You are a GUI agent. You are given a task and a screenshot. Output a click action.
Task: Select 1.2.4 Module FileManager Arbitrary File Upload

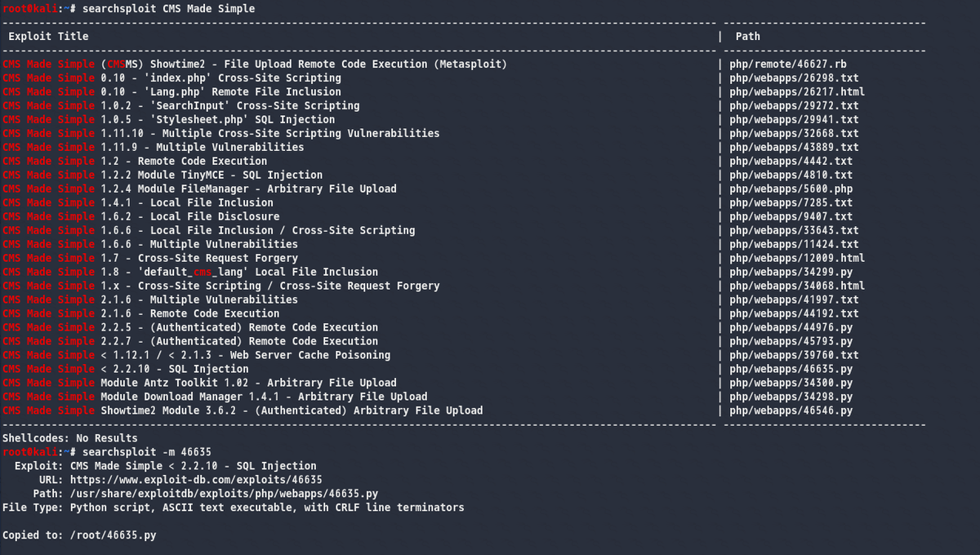tap(199, 189)
